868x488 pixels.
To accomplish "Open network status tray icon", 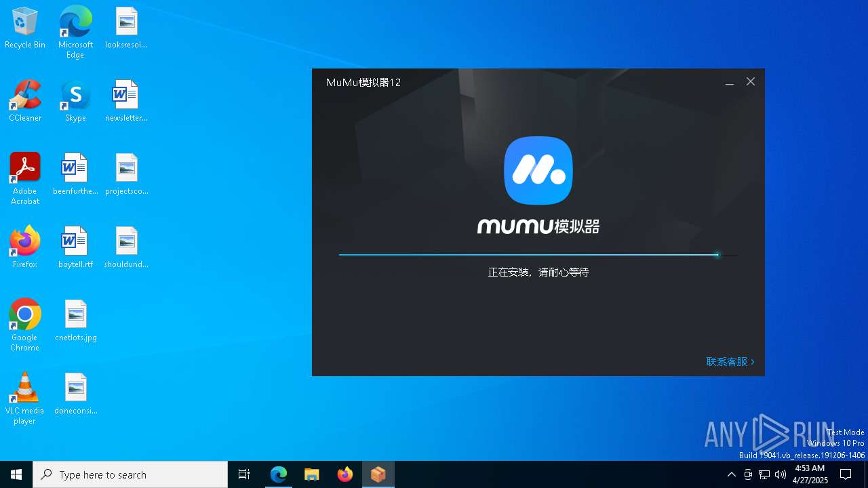I will [764, 474].
